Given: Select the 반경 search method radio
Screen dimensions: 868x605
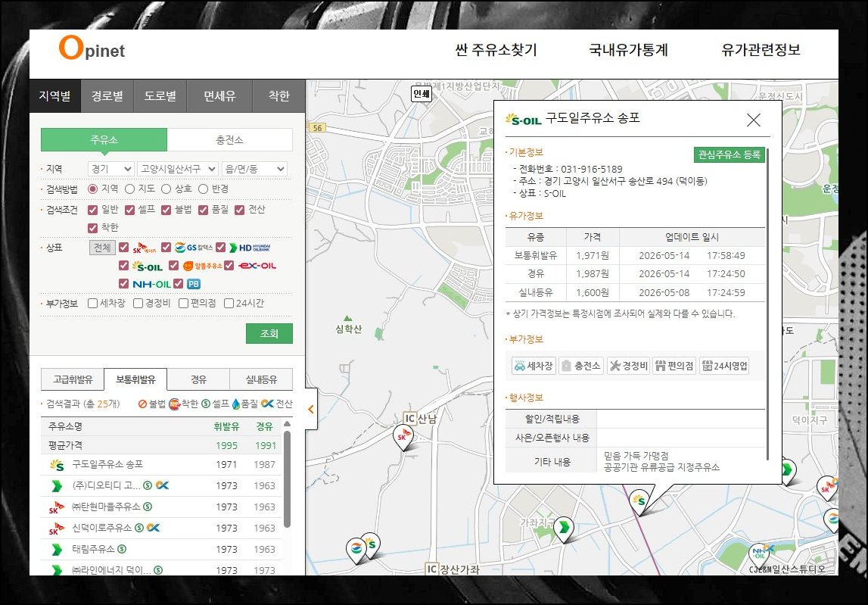Looking at the screenshot, I should click(x=203, y=189).
